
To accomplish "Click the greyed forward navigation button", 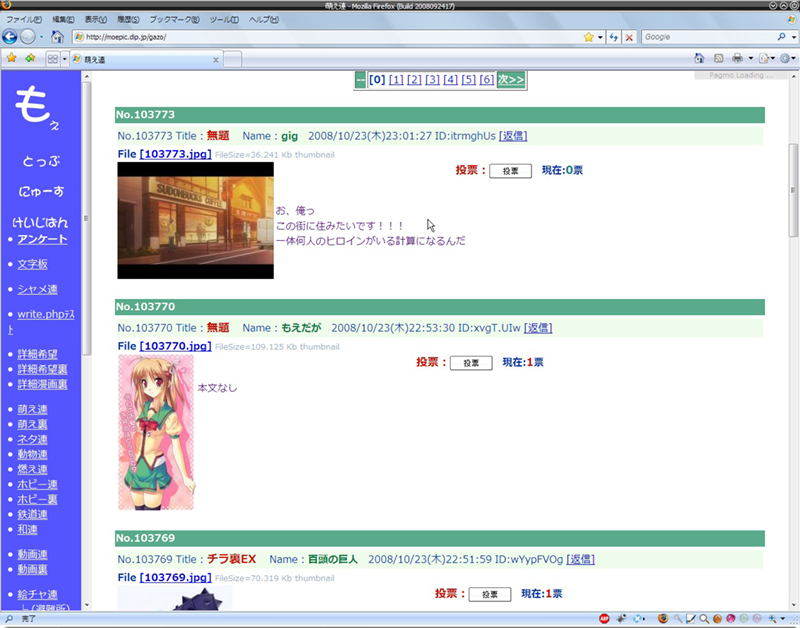I will click(28, 37).
